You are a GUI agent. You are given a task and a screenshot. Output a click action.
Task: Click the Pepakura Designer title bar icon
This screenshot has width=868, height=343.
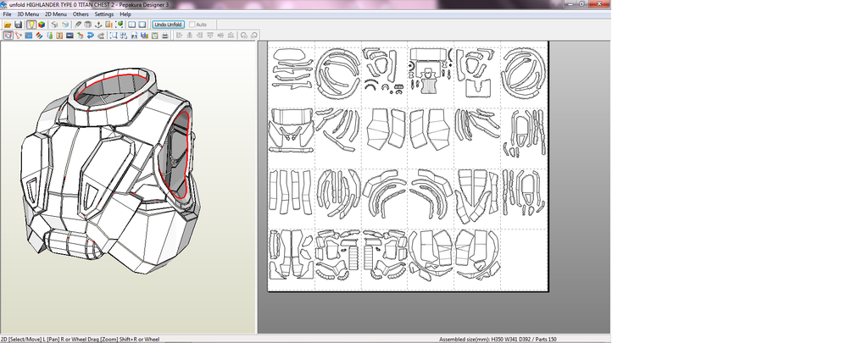coord(3,4)
